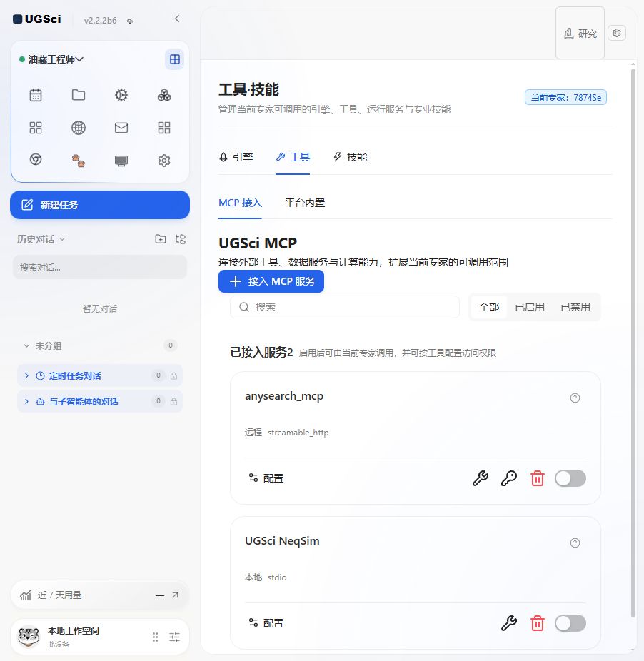Select the MCP 接入 sub-tab
644x661 pixels.
(240, 203)
